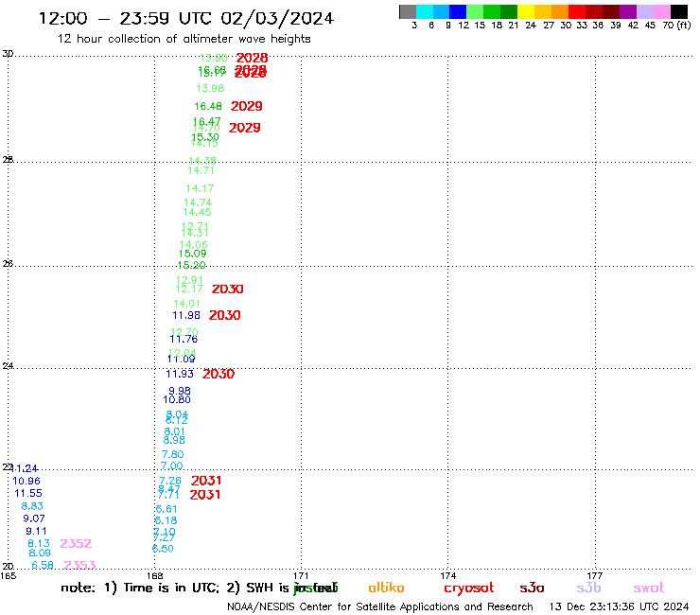
Task: Click the wave height value 6.58
Action: coord(43,566)
